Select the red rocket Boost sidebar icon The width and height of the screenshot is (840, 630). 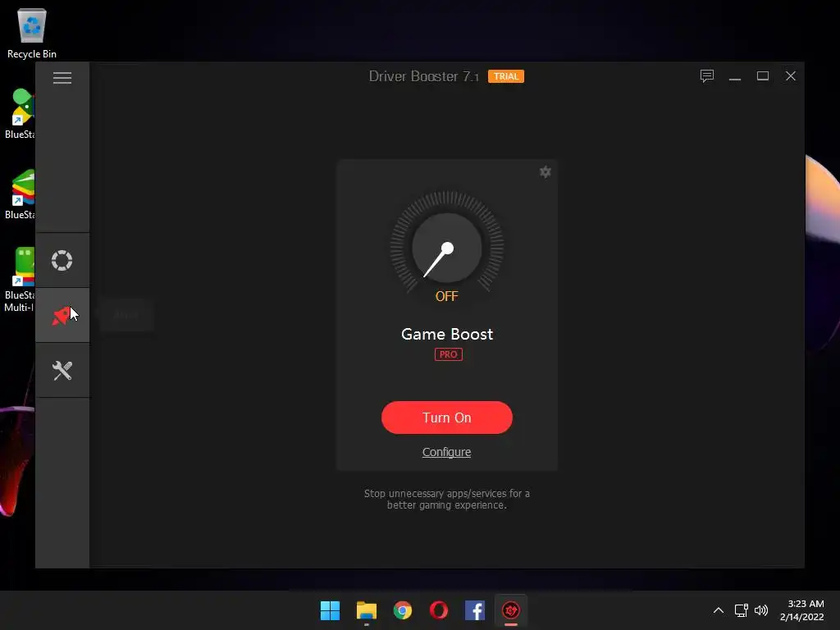62,315
